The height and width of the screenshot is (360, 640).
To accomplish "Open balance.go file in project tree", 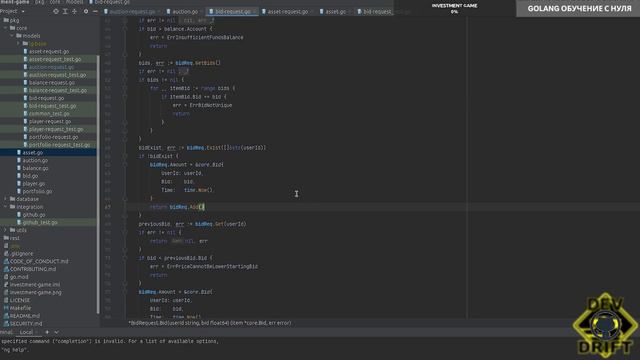I will [35, 168].
